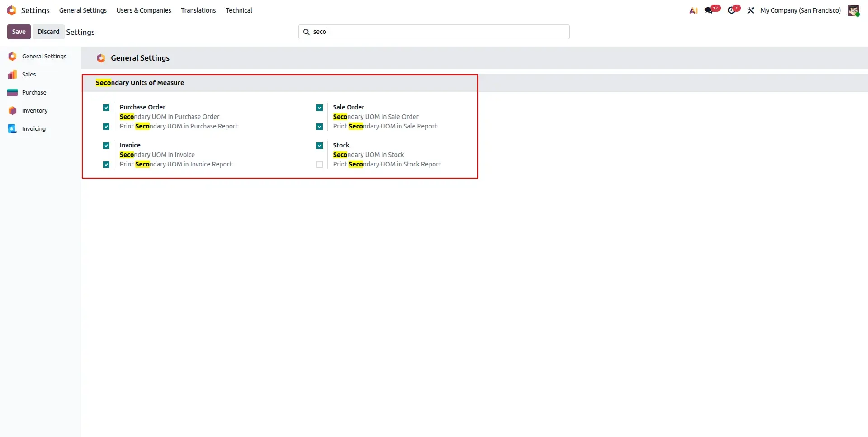The width and height of the screenshot is (868, 437).
Task: Click the Settings breadcrumb text
Action: tap(80, 32)
